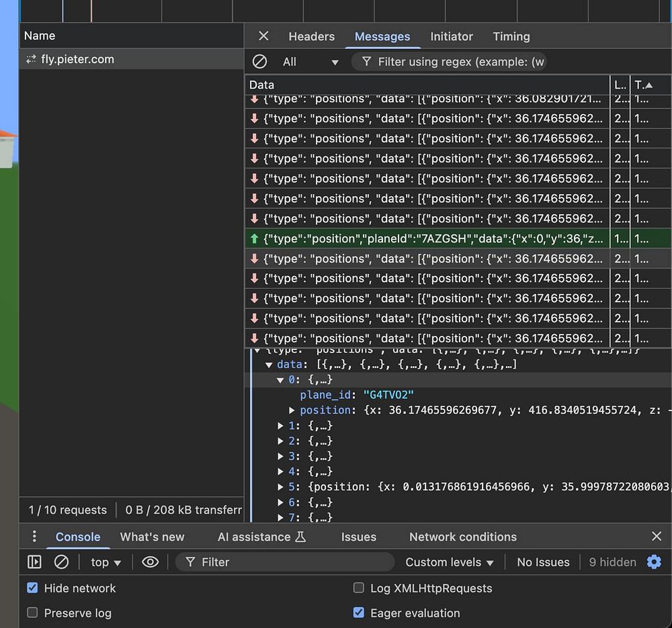
Task: Switch to the Headers tab
Action: tap(311, 36)
